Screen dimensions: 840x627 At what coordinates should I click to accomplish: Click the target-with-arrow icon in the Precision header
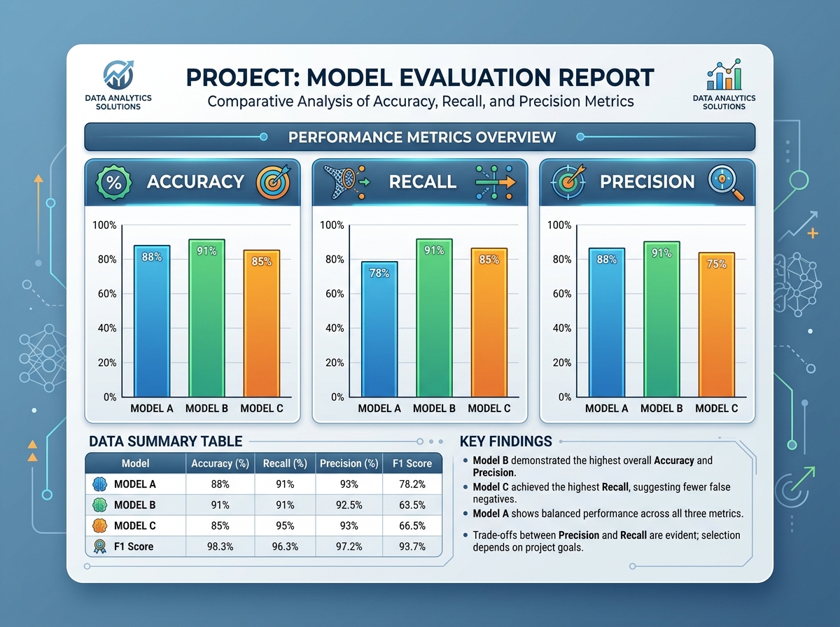click(x=568, y=182)
